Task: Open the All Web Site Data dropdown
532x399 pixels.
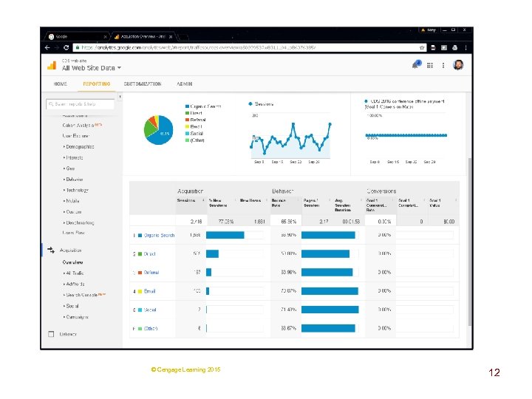Action: tap(92, 68)
